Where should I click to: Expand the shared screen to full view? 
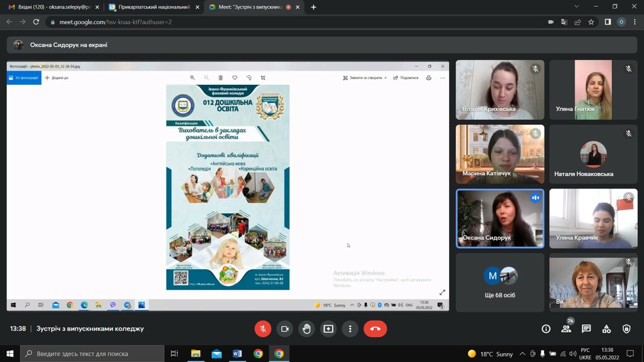pyautogui.click(x=442, y=292)
